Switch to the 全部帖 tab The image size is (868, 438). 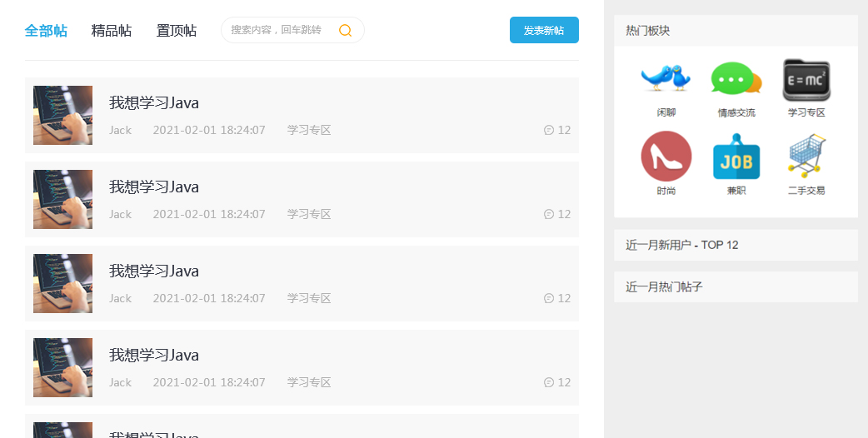click(x=46, y=31)
